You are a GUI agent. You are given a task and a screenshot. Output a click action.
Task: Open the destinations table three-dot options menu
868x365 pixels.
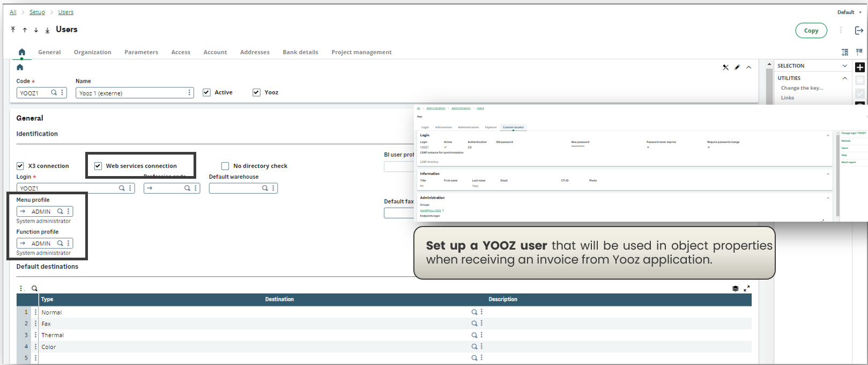(21, 288)
